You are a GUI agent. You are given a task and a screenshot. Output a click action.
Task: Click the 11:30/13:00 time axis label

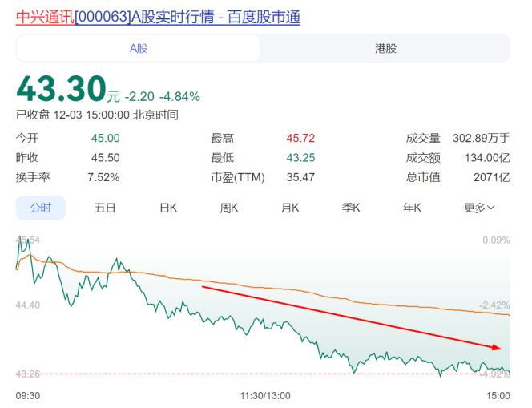[265, 396]
